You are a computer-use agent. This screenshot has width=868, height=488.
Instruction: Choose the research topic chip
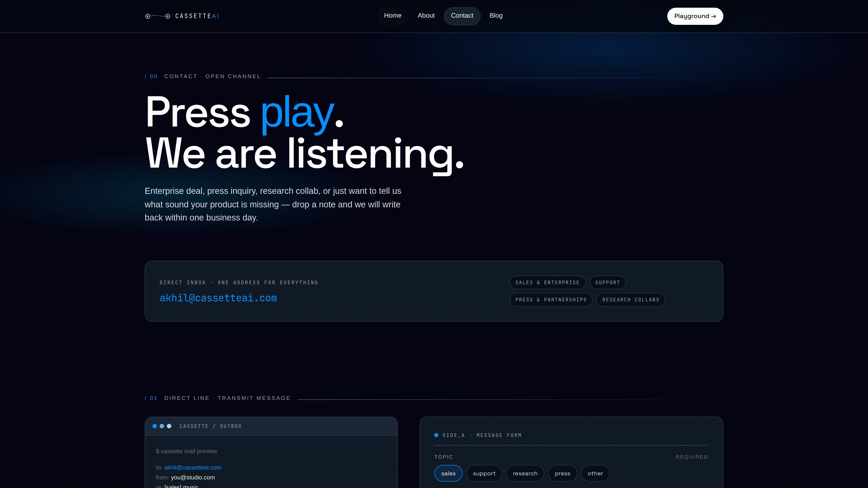(525, 473)
